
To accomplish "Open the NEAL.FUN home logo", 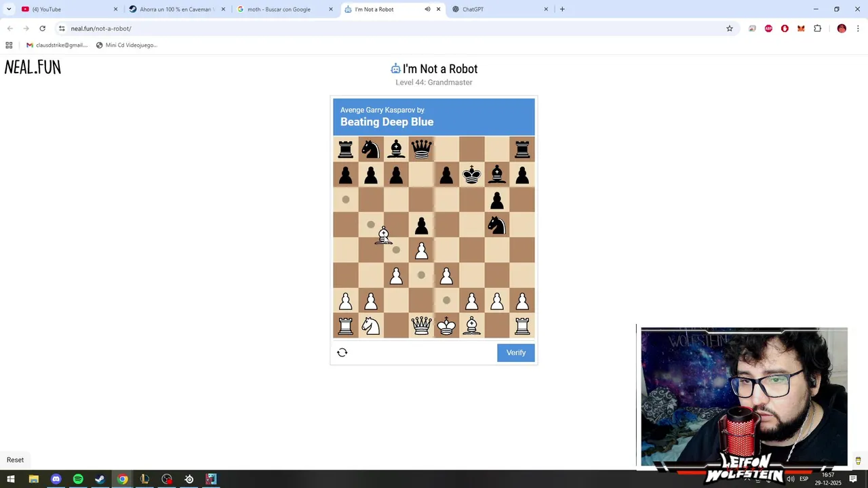I will pyautogui.click(x=33, y=67).
